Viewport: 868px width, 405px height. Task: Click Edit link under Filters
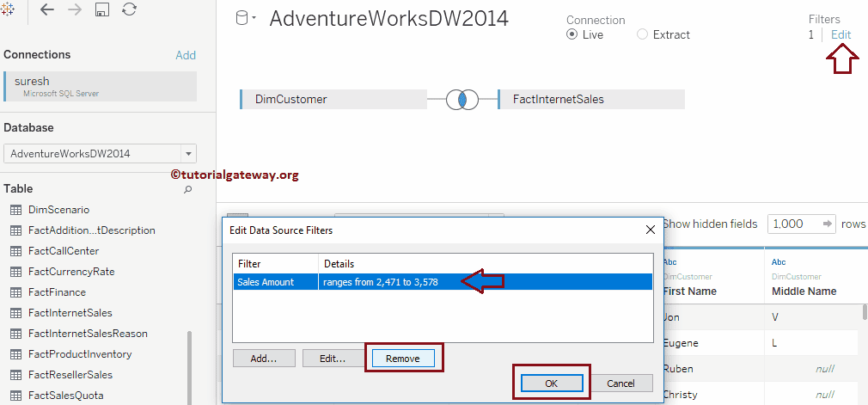[x=840, y=34]
